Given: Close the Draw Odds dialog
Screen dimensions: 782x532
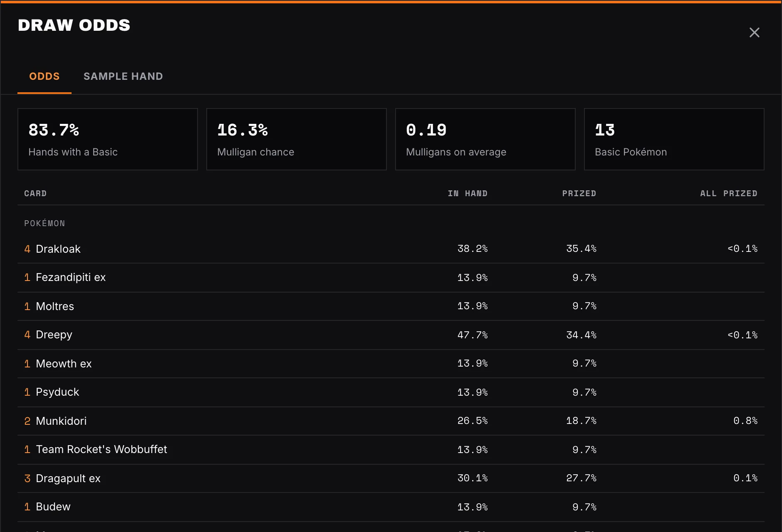Looking at the screenshot, I should click(x=754, y=32).
